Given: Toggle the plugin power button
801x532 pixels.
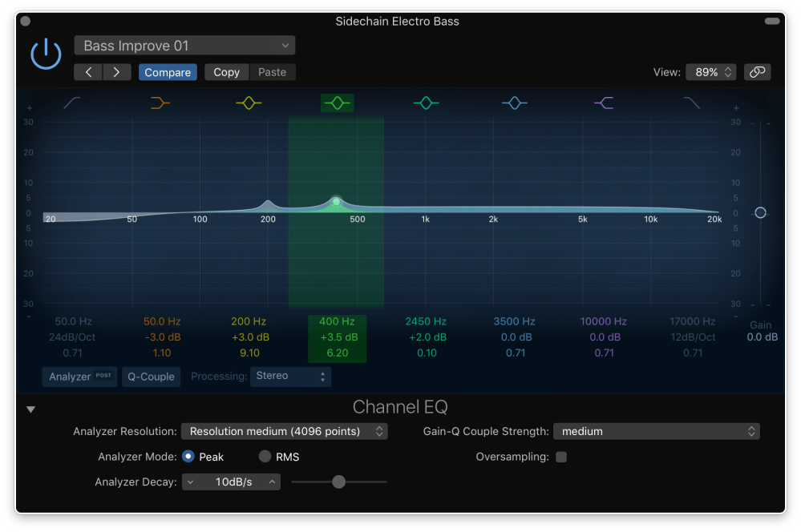Looking at the screenshot, I should [46, 53].
